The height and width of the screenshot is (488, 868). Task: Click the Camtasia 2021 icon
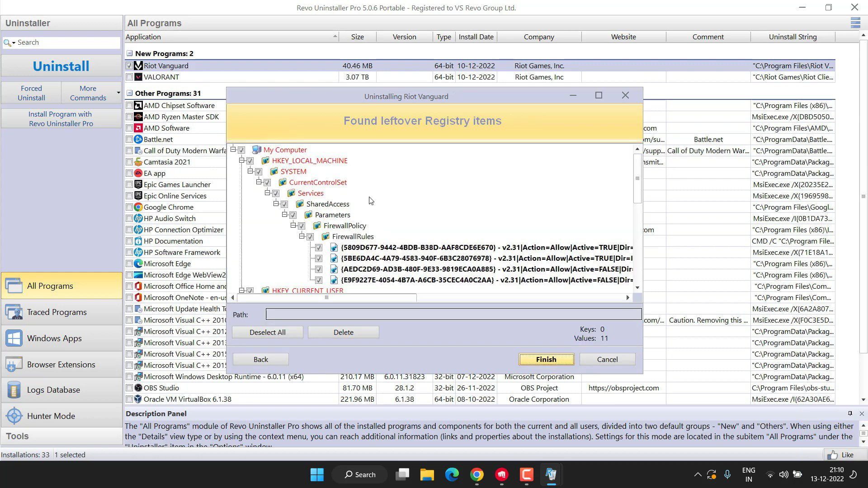(138, 162)
